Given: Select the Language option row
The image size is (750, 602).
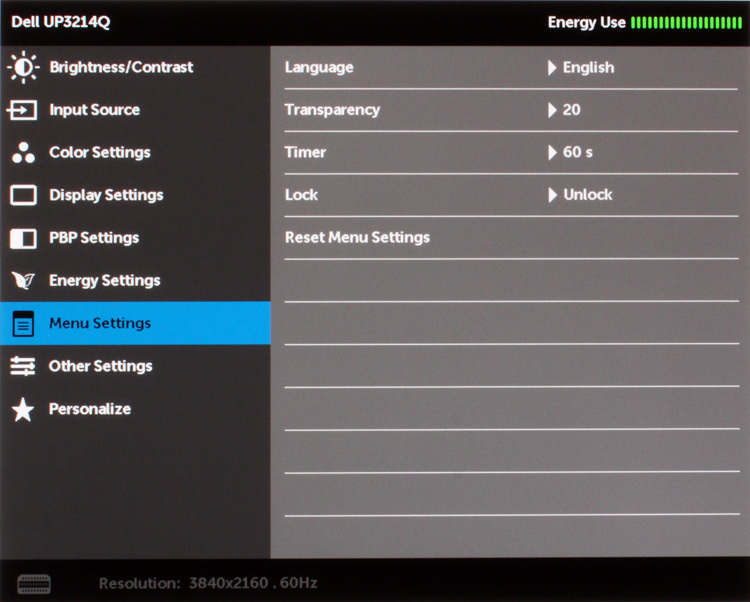Looking at the screenshot, I should click(x=511, y=67).
